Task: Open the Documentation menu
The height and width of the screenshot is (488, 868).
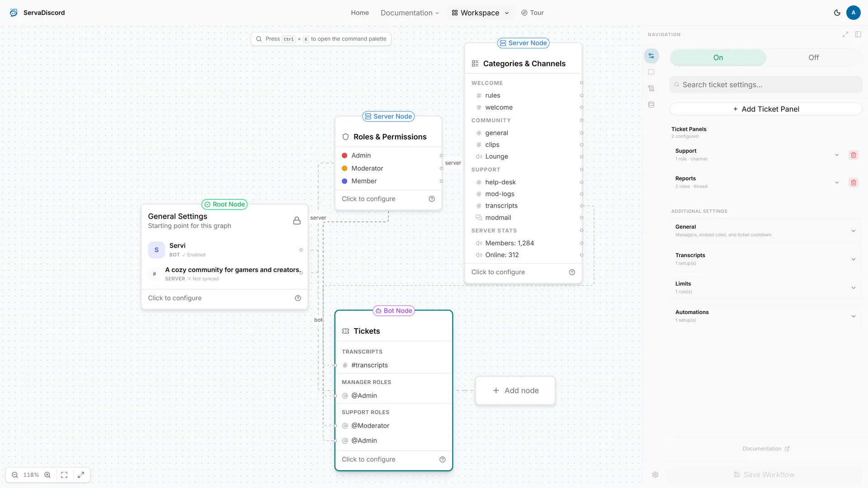Action: coord(410,13)
